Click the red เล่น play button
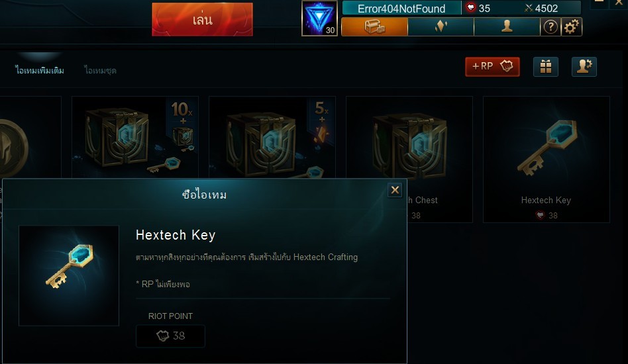The width and height of the screenshot is (628, 364). tap(202, 19)
